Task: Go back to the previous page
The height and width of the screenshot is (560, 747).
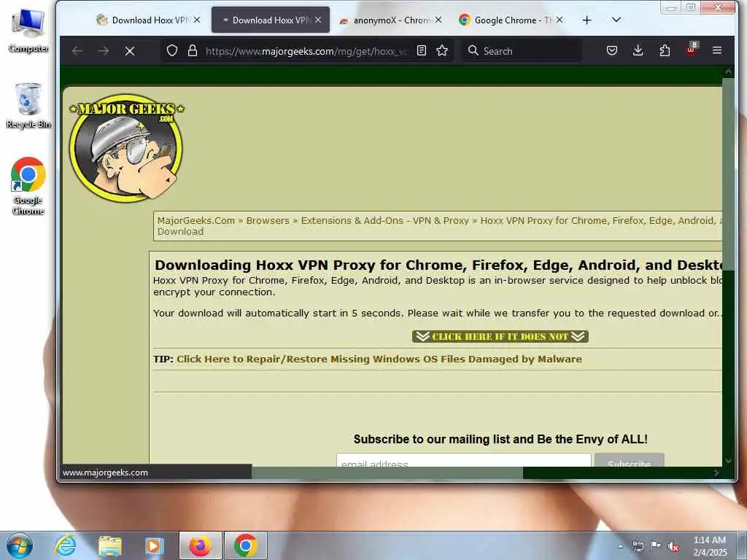Action: tap(77, 51)
